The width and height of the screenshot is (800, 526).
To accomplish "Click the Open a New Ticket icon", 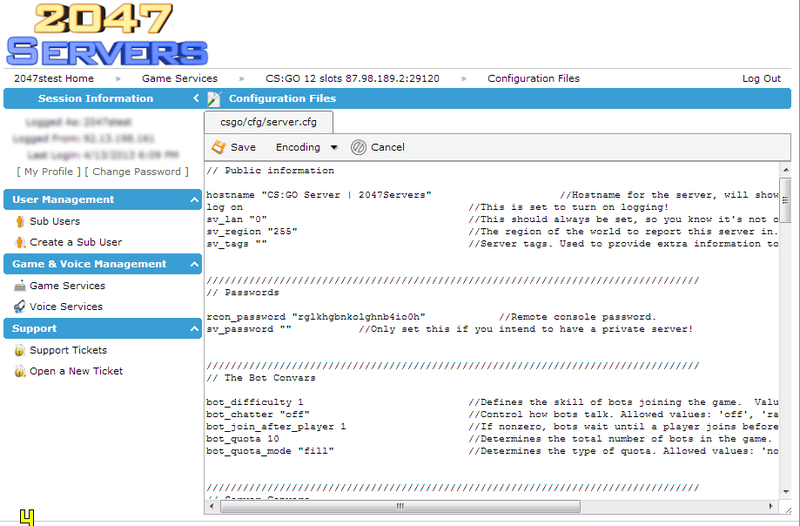I will pyautogui.click(x=20, y=371).
